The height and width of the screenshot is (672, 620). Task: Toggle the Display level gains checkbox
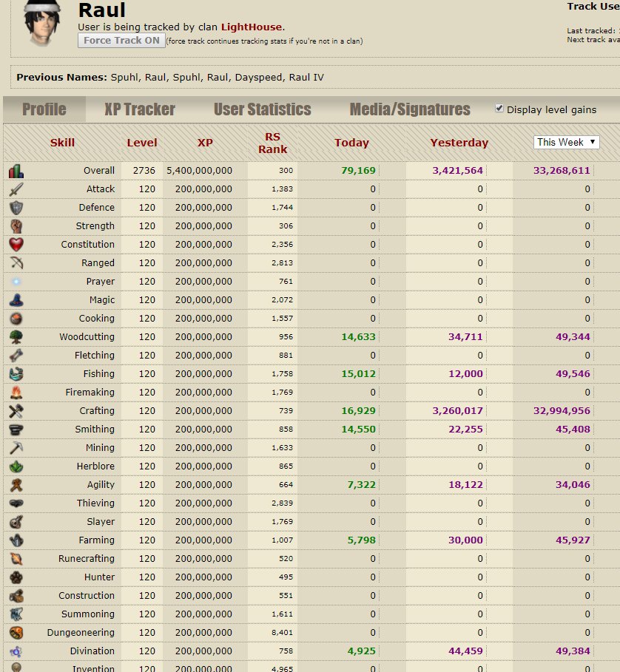point(499,109)
